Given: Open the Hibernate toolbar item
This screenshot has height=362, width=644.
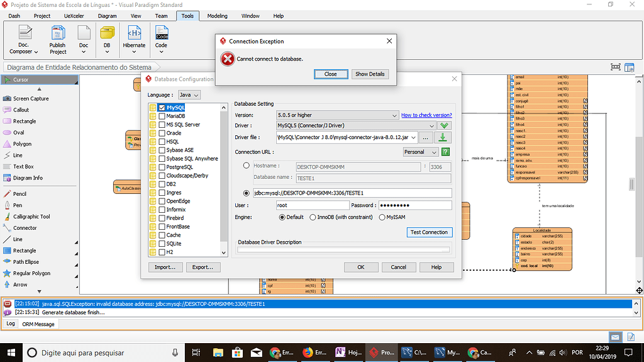Looking at the screenshot, I should 135,40.
